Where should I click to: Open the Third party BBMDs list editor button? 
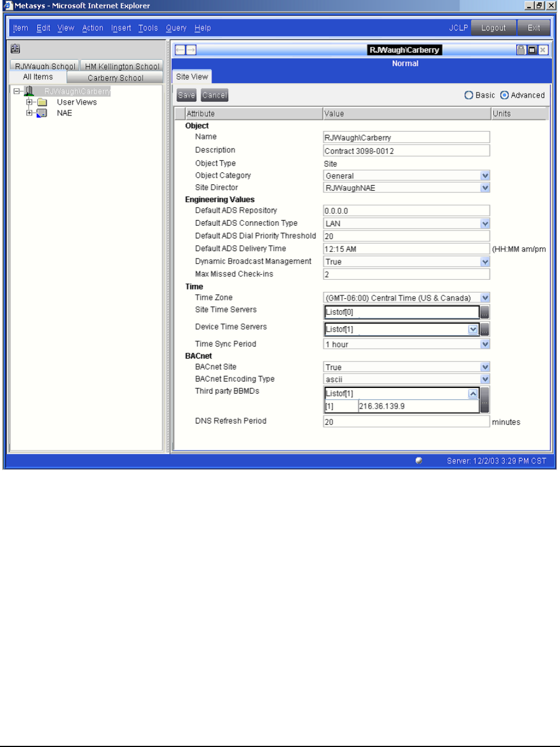click(x=485, y=400)
